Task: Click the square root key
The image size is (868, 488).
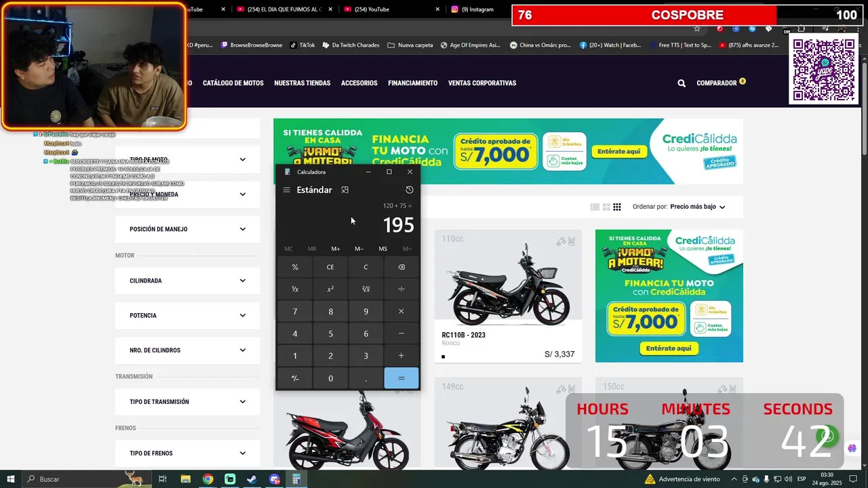Action: [366, 289]
